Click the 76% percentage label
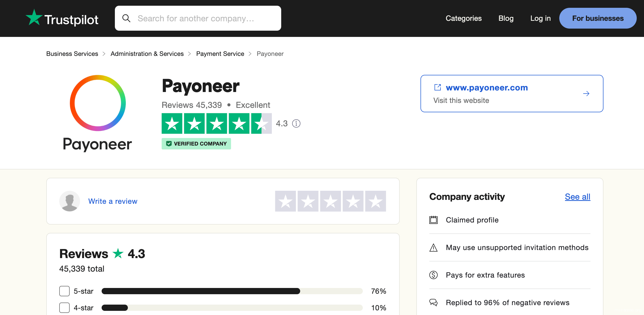Image resolution: width=644 pixels, height=315 pixels. click(x=378, y=291)
